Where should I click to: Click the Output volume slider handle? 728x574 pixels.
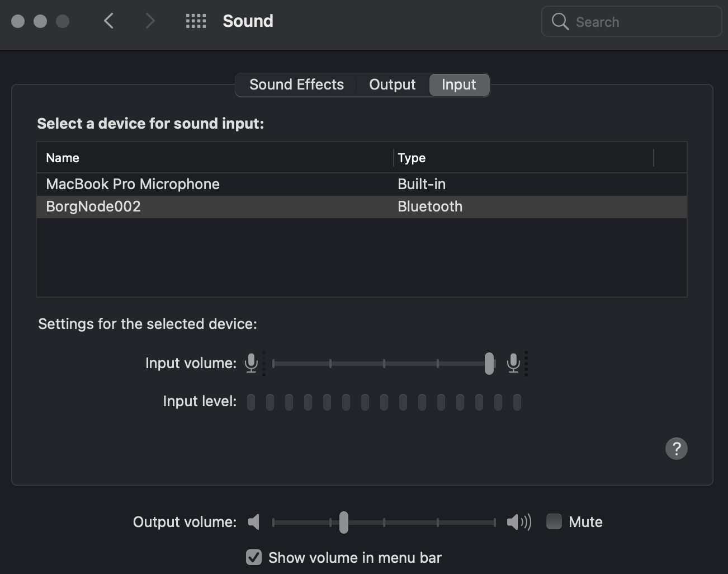tap(344, 522)
